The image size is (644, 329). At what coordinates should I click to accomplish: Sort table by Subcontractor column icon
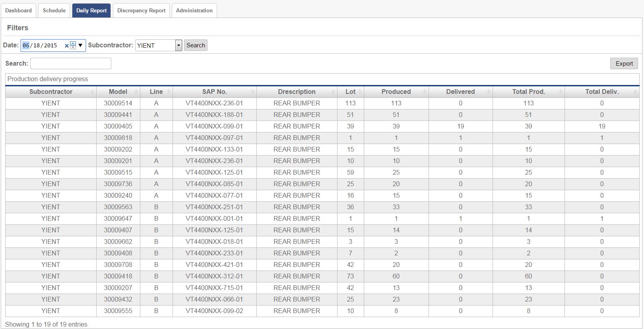click(x=92, y=92)
